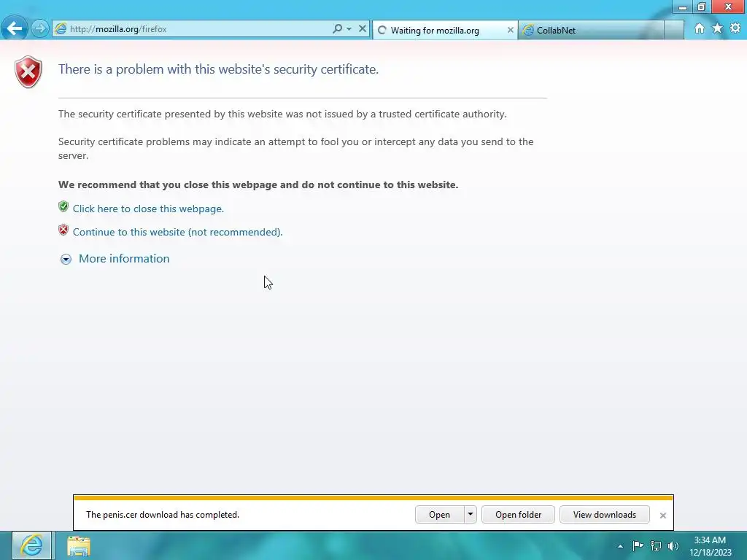Close the Waiting for mozilla.org tab

(510, 30)
